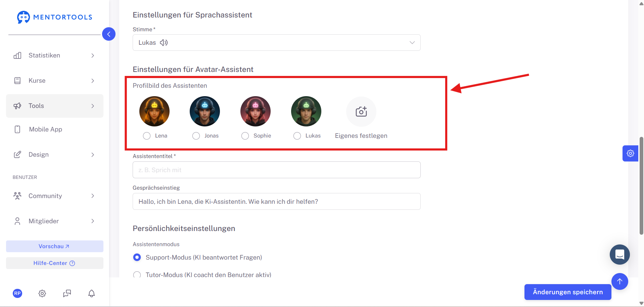The image size is (644, 307).
Task: Click the scroll-to-top arrow button
Action: 619,281
